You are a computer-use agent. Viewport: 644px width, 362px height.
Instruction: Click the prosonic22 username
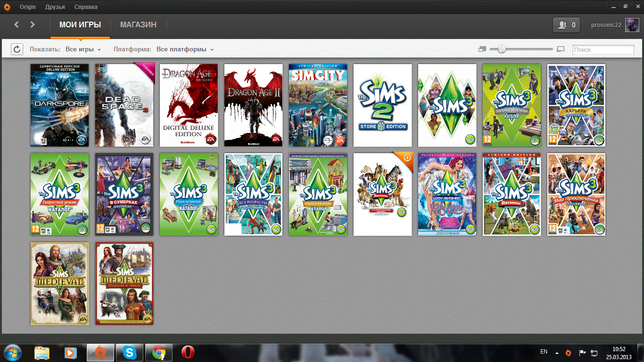(606, 25)
